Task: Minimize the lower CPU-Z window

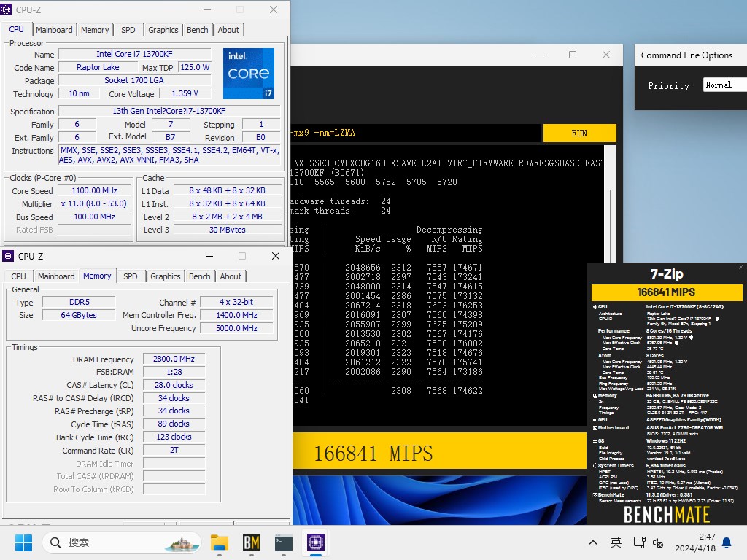Action: coord(209,256)
